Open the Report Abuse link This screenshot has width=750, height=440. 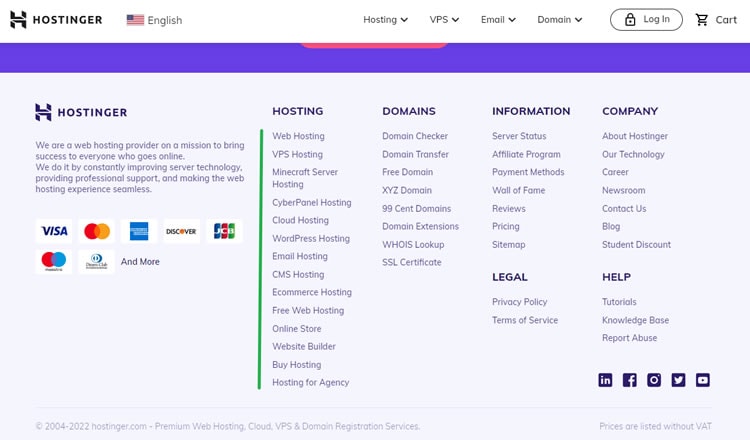pyautogui.click(x=629, y=338)
